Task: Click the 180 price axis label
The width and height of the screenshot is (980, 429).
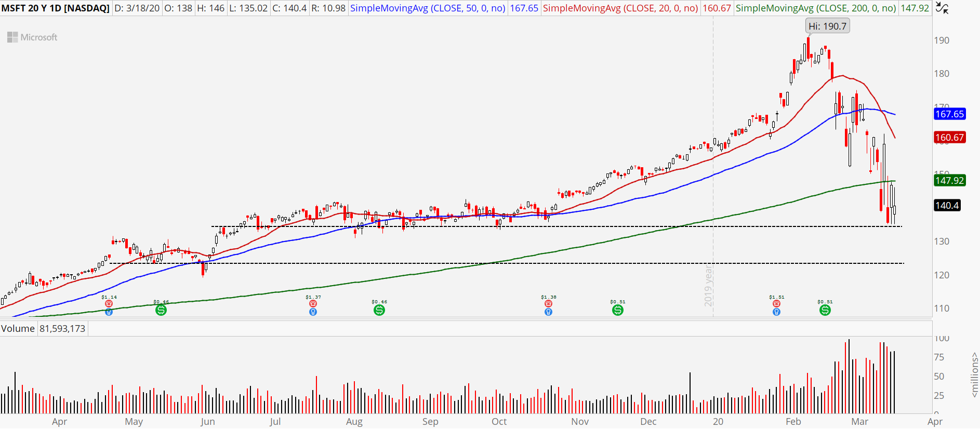Action: tap(942, 73)
